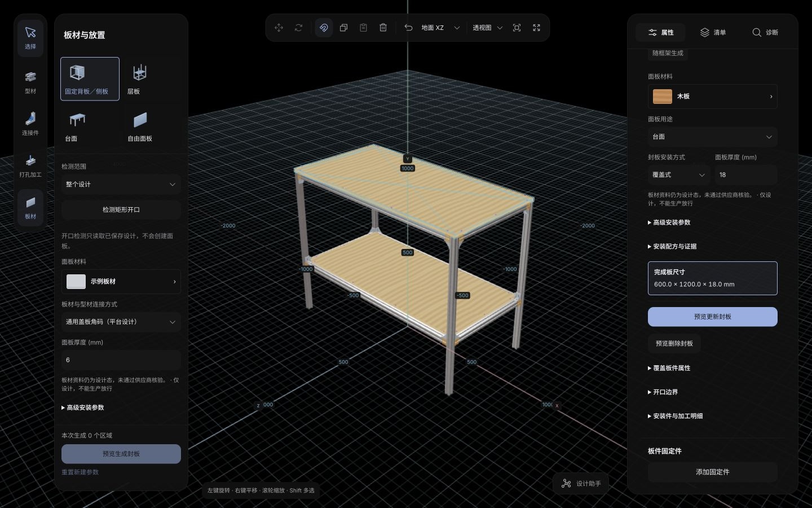Open the 覆盖式 install method dropdown
The width and height of the screenshot is (812, 508).
tap(678, 175)
